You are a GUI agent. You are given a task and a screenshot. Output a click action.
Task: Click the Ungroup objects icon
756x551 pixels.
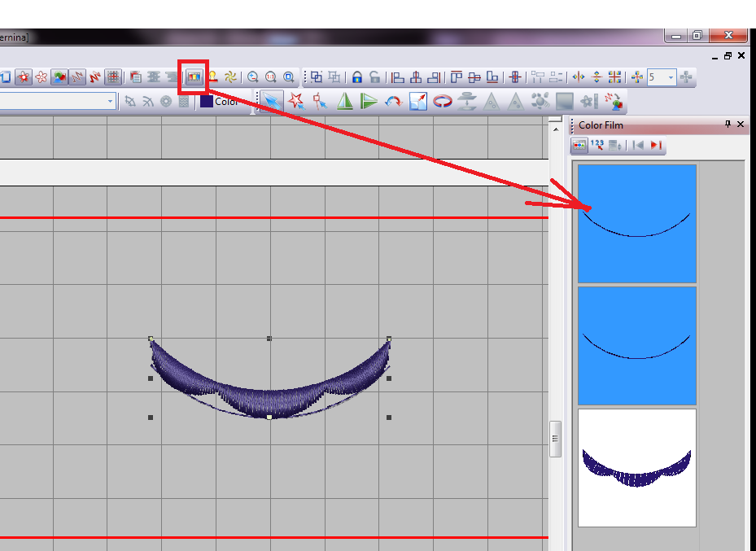click(334, 77)
